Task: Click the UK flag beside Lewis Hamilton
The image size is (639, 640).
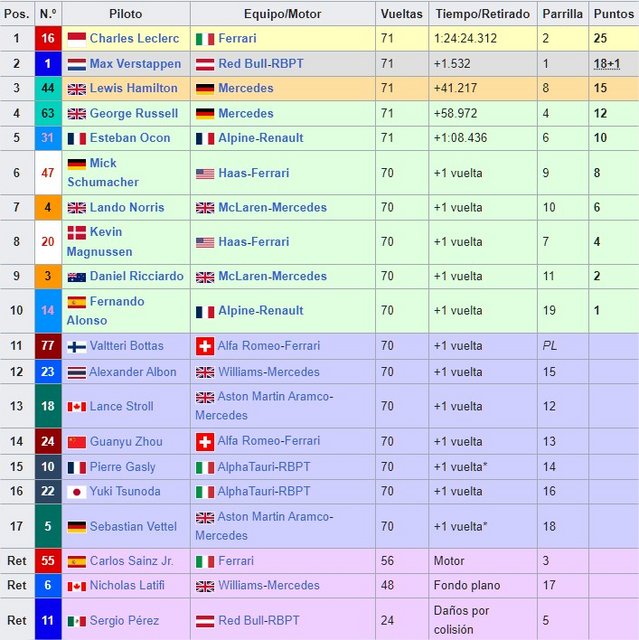Action: 77,89
